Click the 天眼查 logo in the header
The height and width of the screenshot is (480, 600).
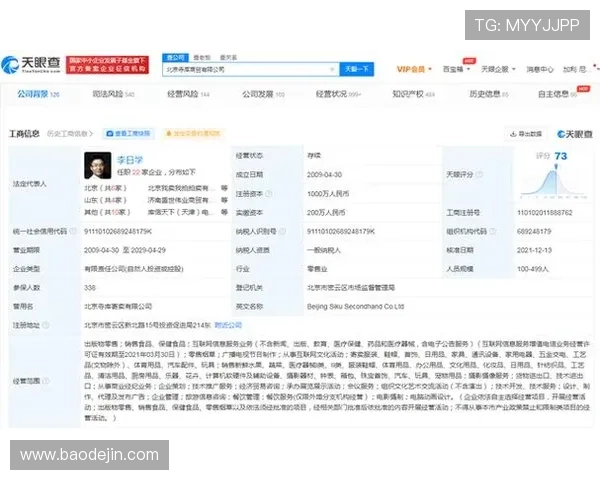31,65
